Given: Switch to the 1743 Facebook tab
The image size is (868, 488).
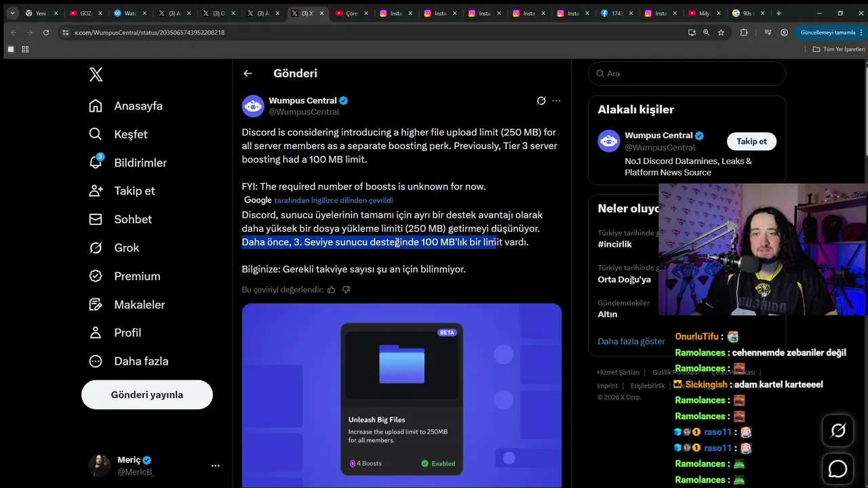Looking at the screenshot, I should tap(616, 13).
